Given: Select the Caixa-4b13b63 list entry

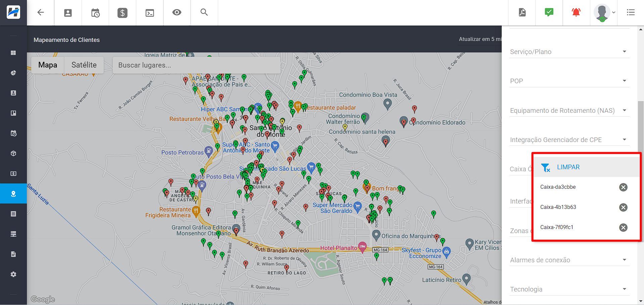Looking at the screenshot, I should (x=558, y=207).
